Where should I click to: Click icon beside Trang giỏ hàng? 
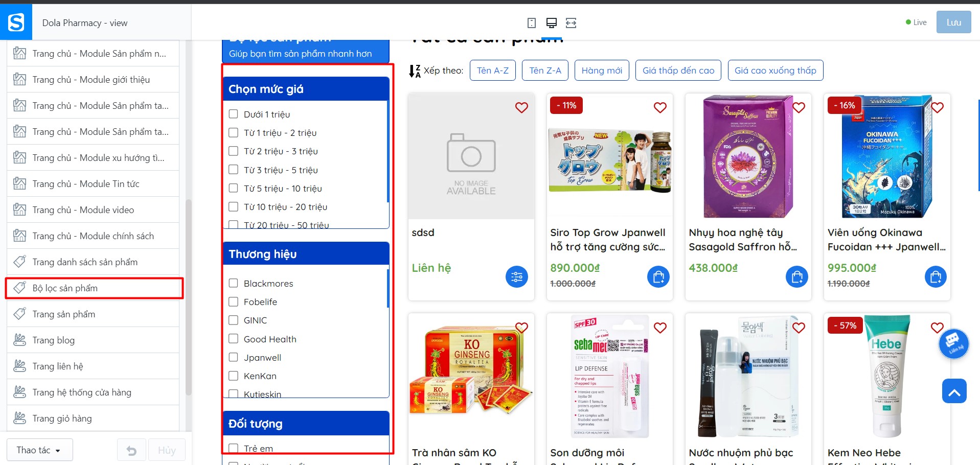[19, 418]
